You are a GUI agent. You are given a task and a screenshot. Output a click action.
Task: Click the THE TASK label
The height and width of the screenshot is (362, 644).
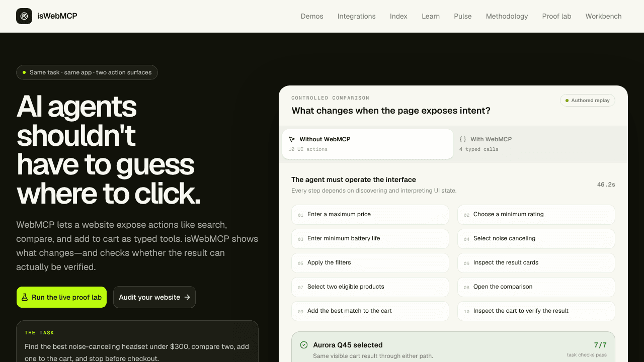coord(39,333)
